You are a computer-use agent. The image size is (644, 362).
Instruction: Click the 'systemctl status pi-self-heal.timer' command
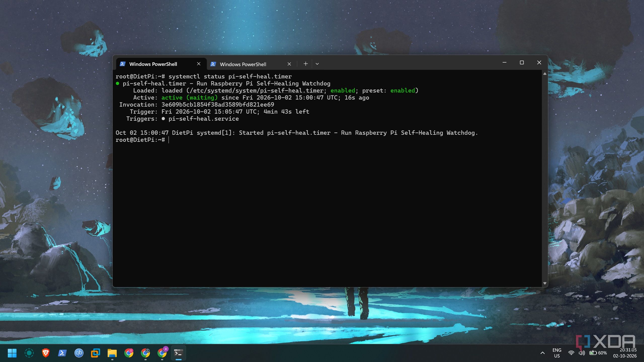pos(230,76)
